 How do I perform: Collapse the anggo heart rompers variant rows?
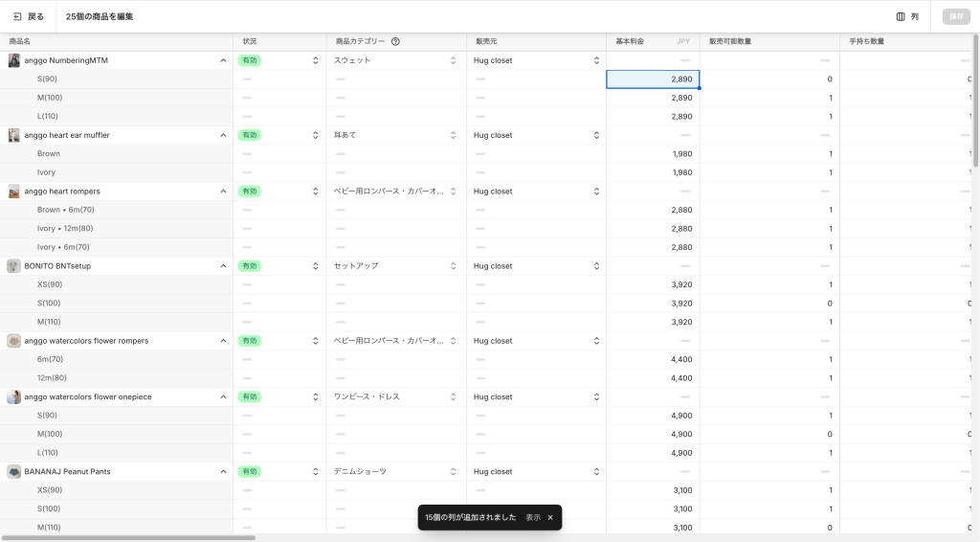point(223,192)
